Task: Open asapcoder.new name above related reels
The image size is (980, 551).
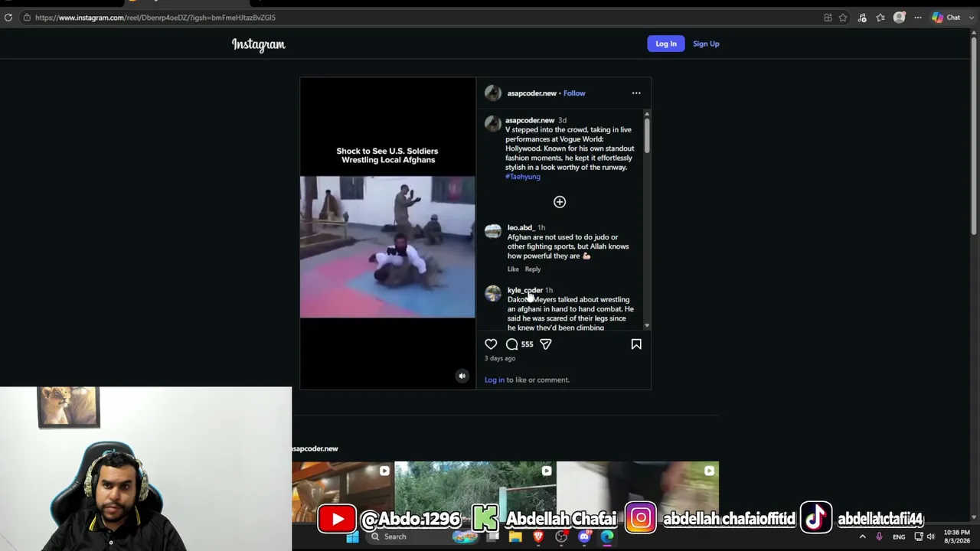Action: click(315, 448)
